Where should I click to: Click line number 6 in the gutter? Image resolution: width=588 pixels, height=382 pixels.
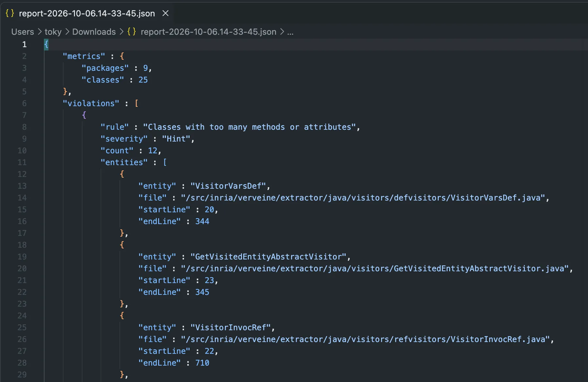[x=24, y=103]
